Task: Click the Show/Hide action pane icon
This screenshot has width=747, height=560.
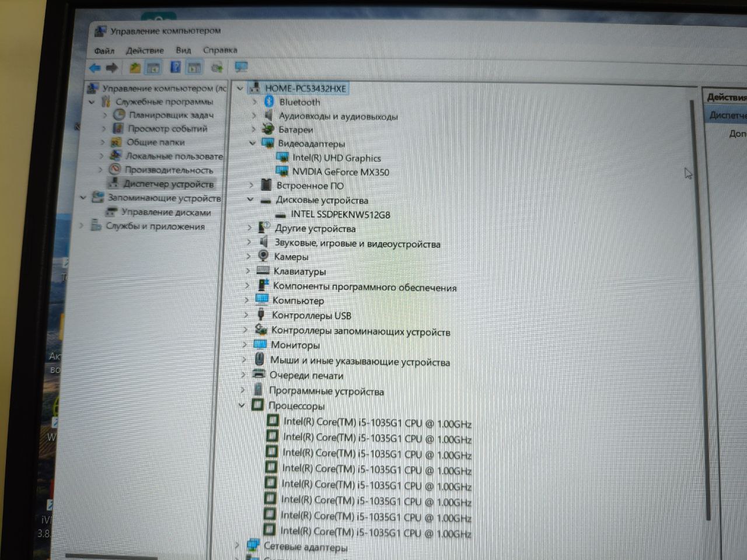Action: click(194, 68)
